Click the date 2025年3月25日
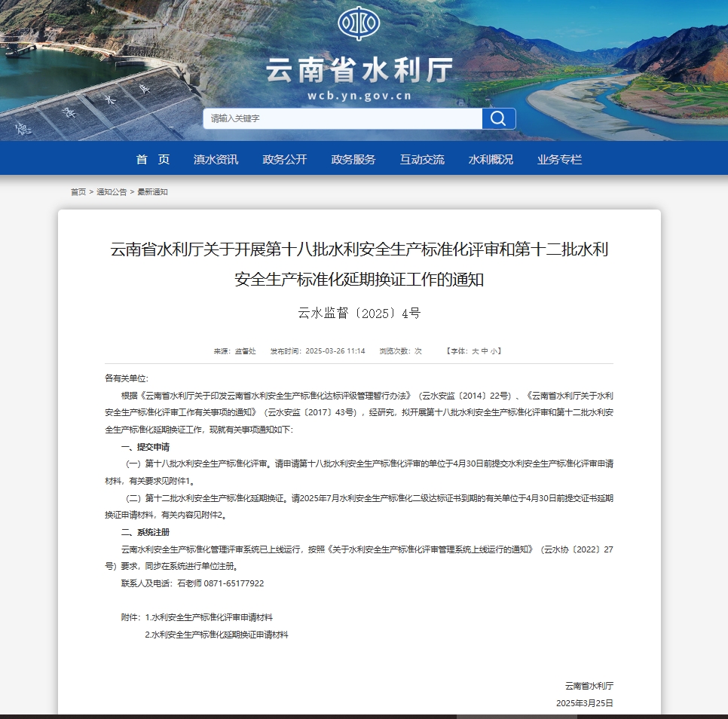The height and width of the screenshot is (719, 728). 585,702
